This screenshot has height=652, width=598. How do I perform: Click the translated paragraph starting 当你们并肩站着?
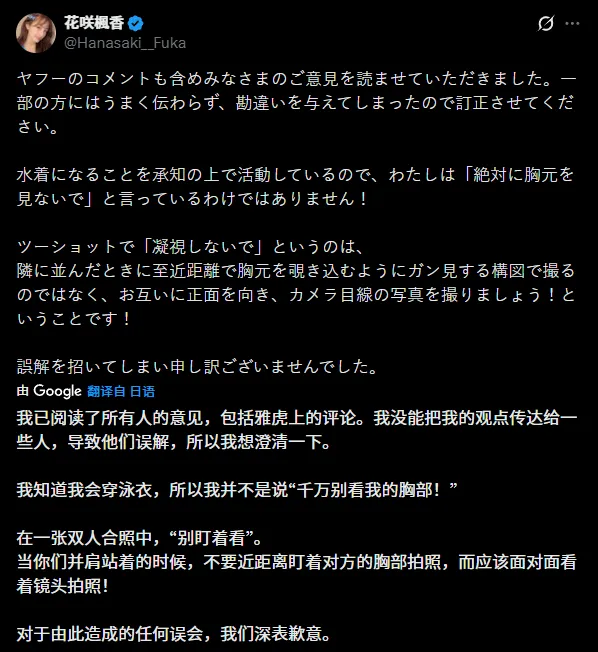point(297,574)
